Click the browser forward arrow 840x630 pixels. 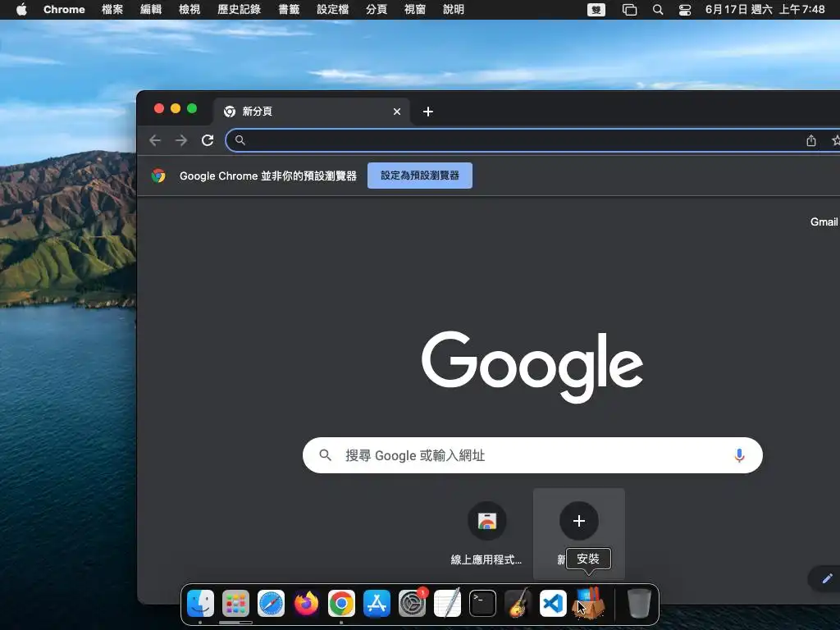(181, 140)
